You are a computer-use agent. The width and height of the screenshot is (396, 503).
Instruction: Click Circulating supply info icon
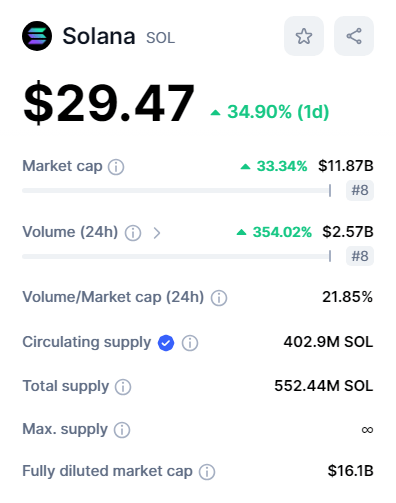point(190,343)
